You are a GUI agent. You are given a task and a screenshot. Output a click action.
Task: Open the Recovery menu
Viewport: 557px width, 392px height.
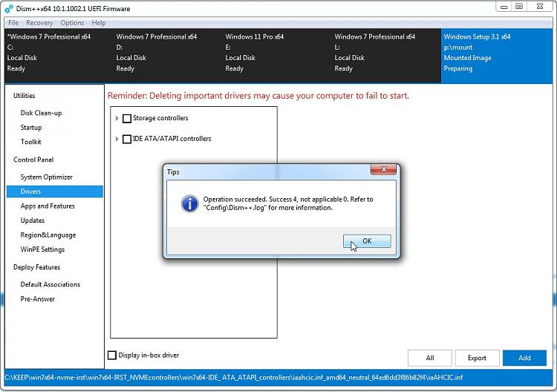(39, 23)
